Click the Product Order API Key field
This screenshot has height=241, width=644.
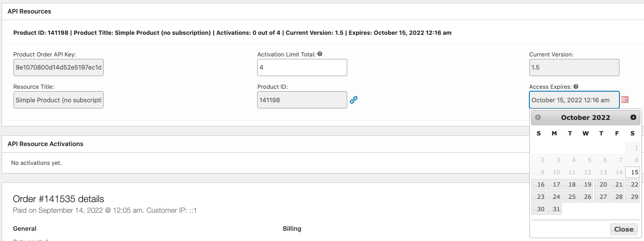58,67
